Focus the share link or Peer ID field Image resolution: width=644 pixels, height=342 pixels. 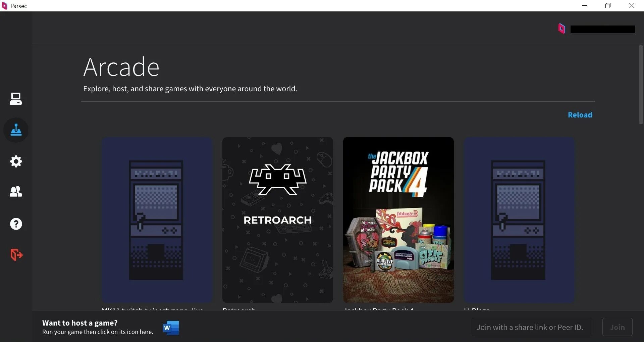coord(532,327)
